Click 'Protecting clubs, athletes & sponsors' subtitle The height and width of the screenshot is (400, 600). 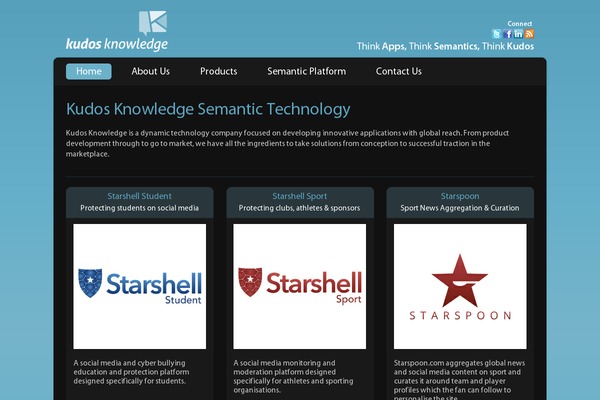tap(299, 208)
